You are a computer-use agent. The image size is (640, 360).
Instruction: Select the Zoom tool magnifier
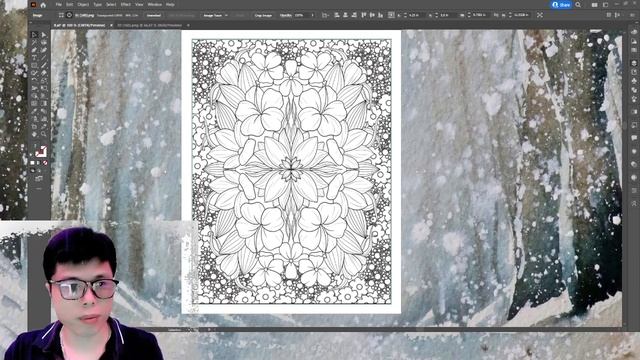click(x=44, y=134)
